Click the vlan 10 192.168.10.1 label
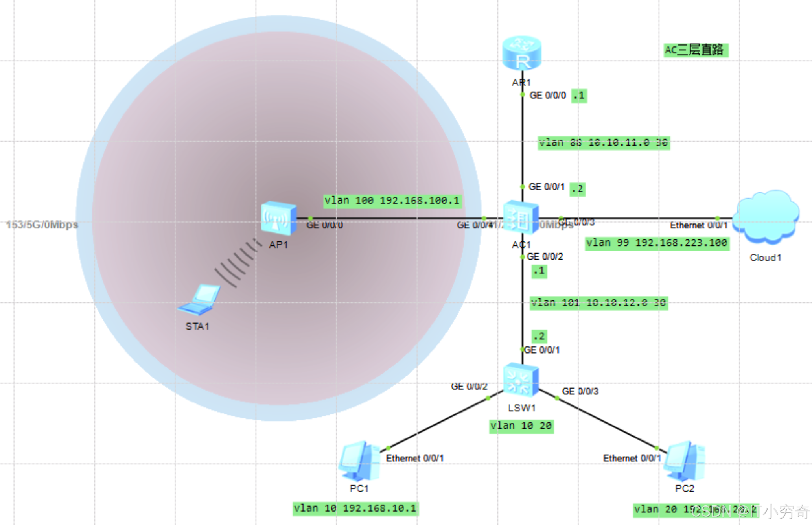 coord(355,508)
